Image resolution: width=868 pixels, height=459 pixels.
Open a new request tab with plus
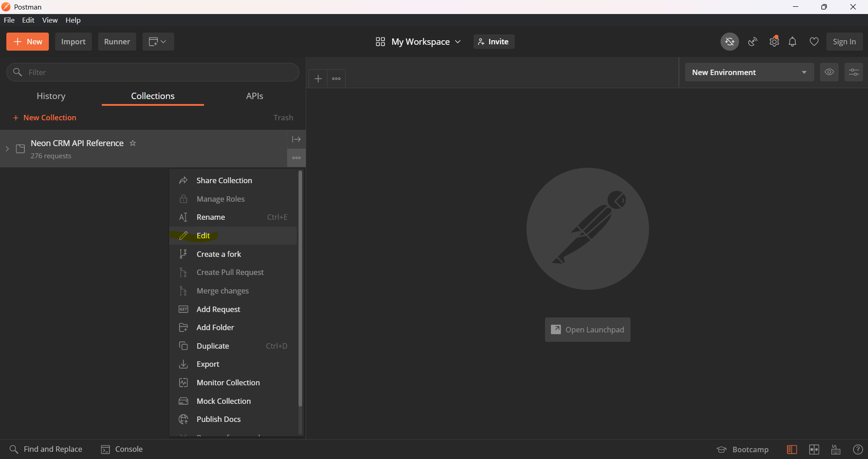pyautogui.click(x=318, y=79)
